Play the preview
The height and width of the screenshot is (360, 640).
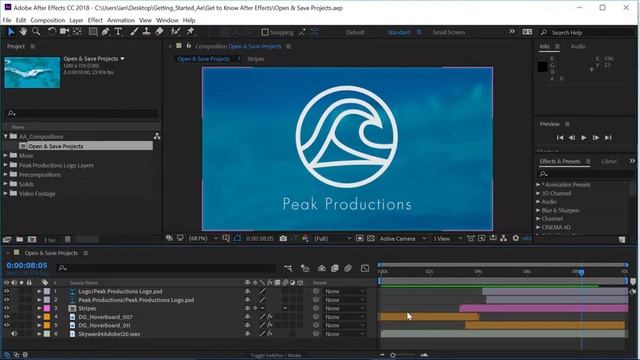(x=584, y=138)
